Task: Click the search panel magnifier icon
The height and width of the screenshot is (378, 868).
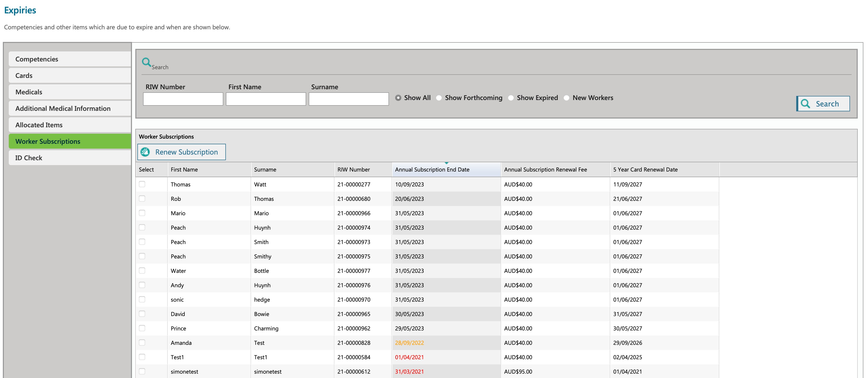Action: (x=146, y=62)
